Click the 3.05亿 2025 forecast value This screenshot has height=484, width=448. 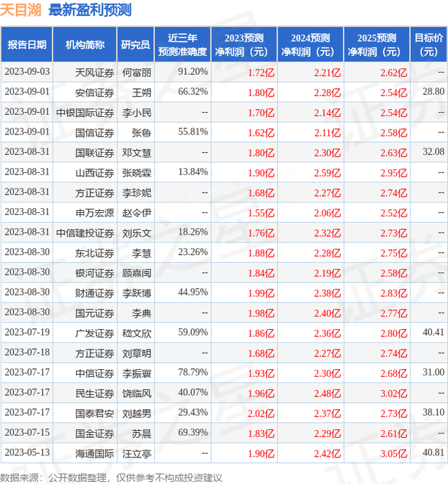[x=393, y=454]
